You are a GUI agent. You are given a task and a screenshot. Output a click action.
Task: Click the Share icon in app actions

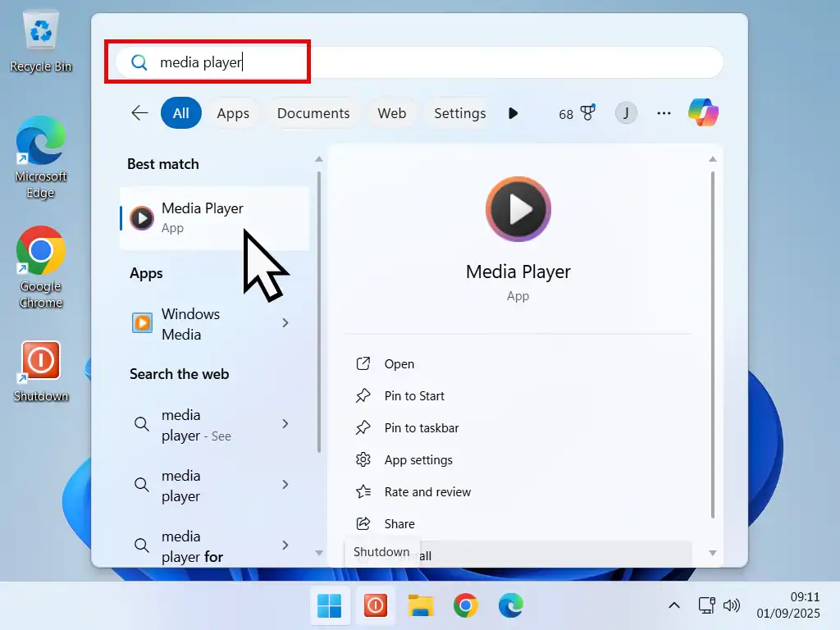(363, 523)
